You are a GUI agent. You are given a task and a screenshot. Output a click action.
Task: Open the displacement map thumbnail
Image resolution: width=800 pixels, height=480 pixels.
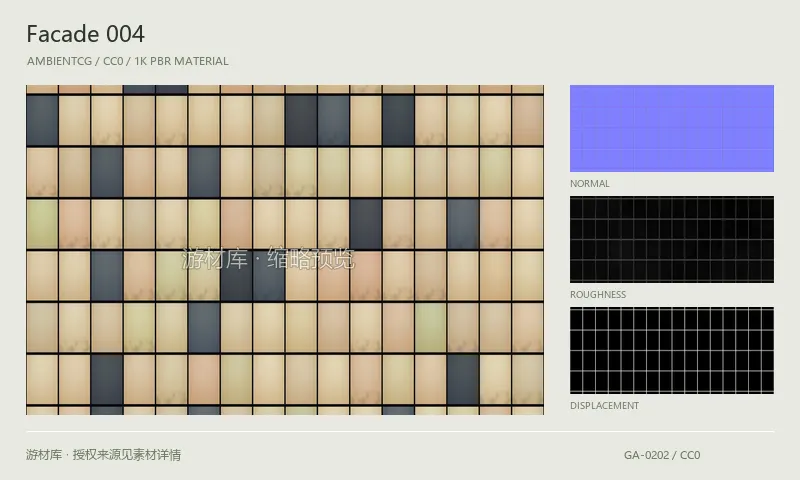click(x=671, y=350)
